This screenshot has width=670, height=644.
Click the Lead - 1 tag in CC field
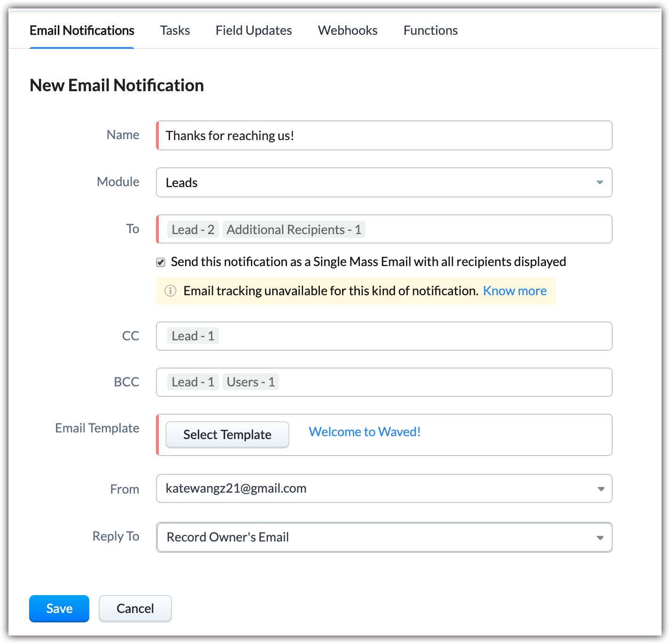193,336
